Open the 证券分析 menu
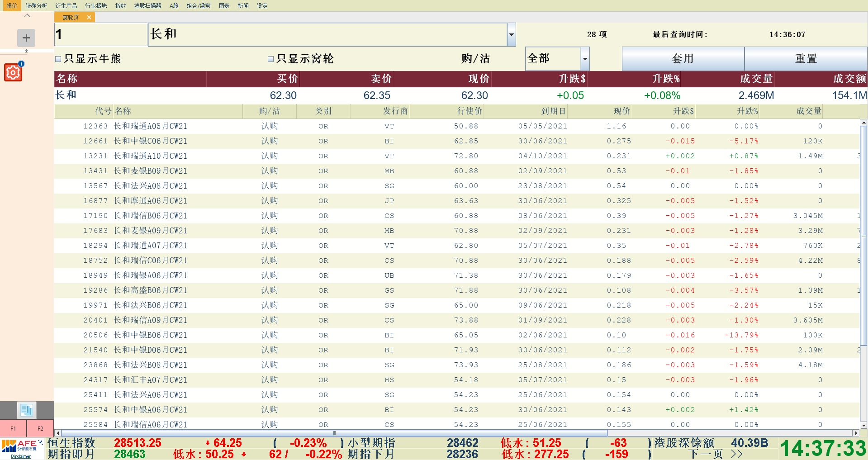 [36, 5]
